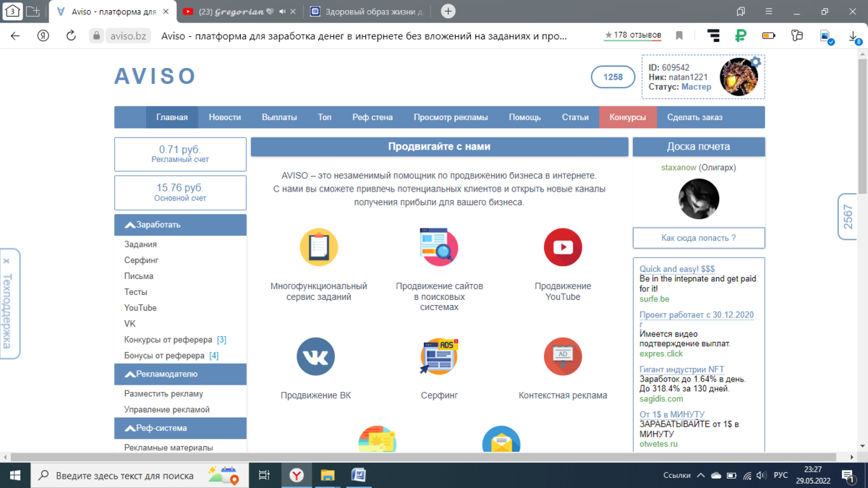Open the tab counter icon showing 3
The height and width of the screenshot is (488, 868).
13,11
